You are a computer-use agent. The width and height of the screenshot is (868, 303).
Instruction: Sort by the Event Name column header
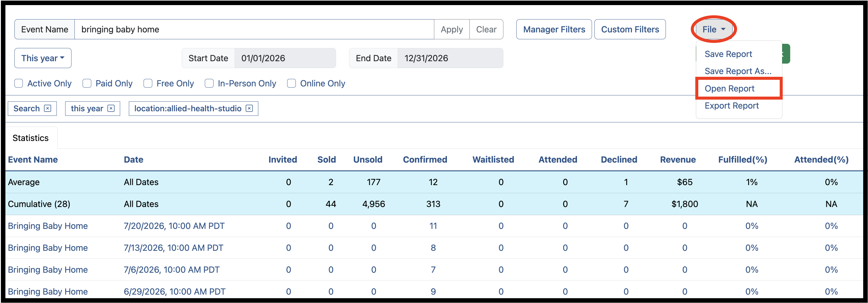click(33, 159)
